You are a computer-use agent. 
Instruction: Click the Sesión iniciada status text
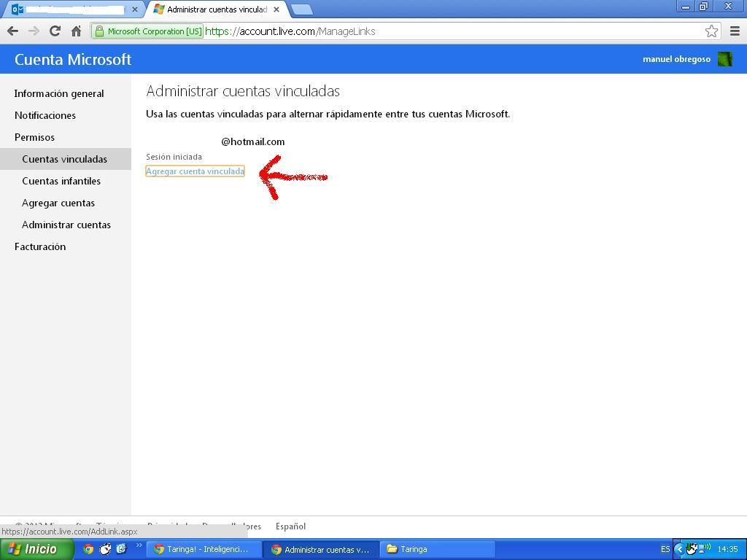pos(174,157)
